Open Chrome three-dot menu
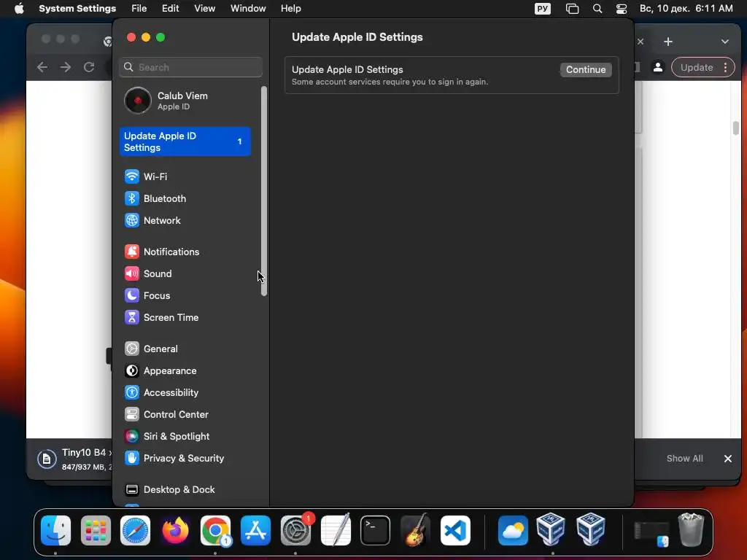Viewport: 747px width, 560px height. point(726,67)
